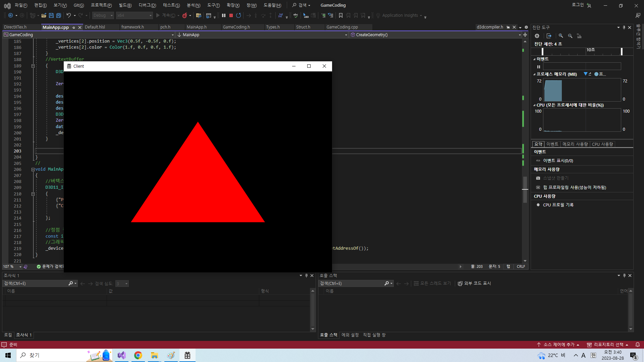
Task: Collapse the code block at line 210
Action: click(33, 194)
